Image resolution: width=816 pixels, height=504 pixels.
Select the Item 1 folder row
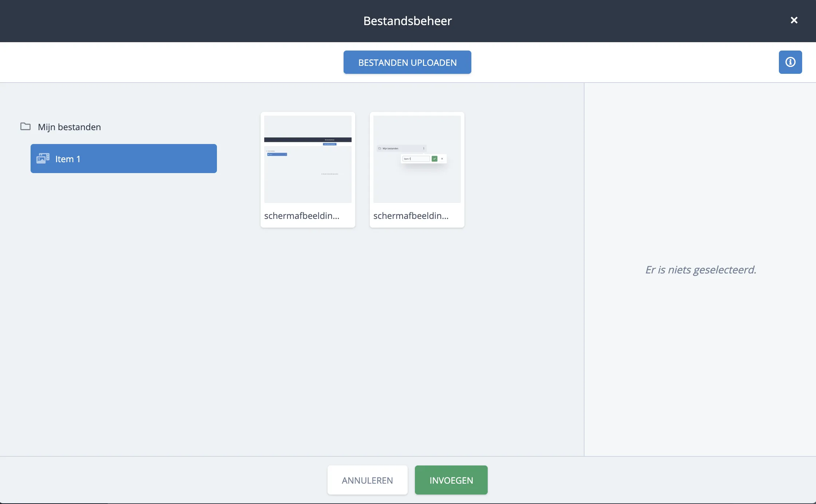124,159
